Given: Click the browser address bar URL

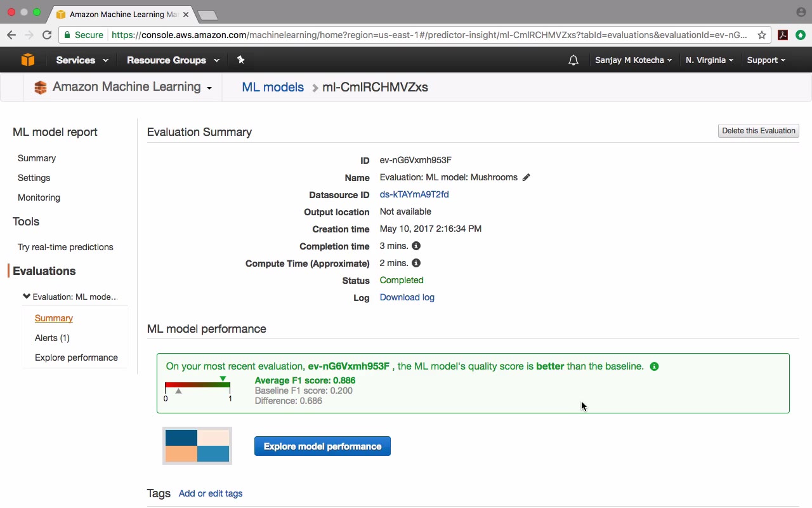Looking at the screenshot, I should click(429, 35).
